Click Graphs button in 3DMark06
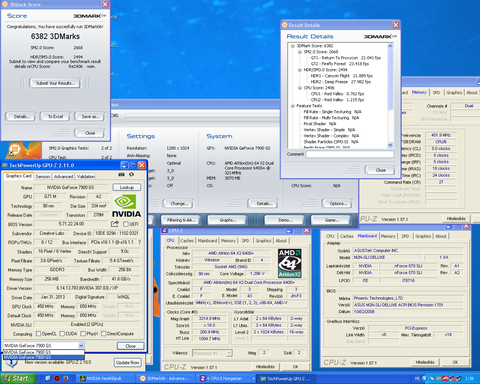Screen dimensions: 480x384 click(227, 220)
